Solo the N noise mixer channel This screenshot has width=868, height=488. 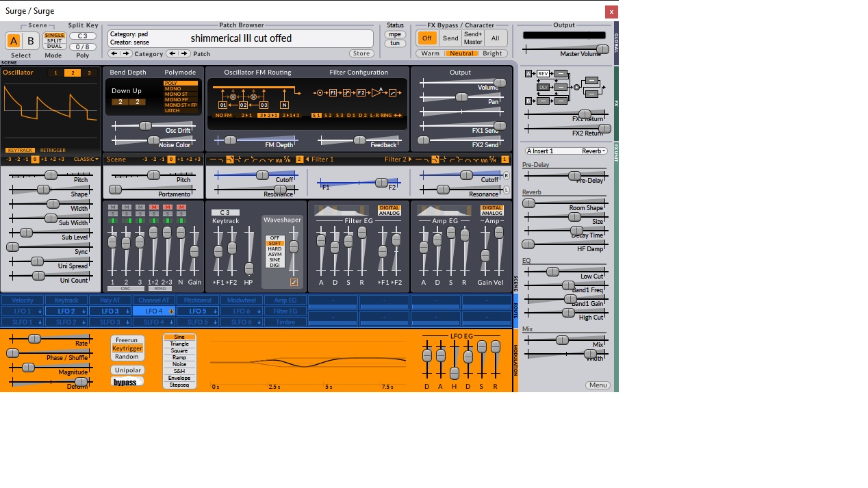tap(181, 214)
